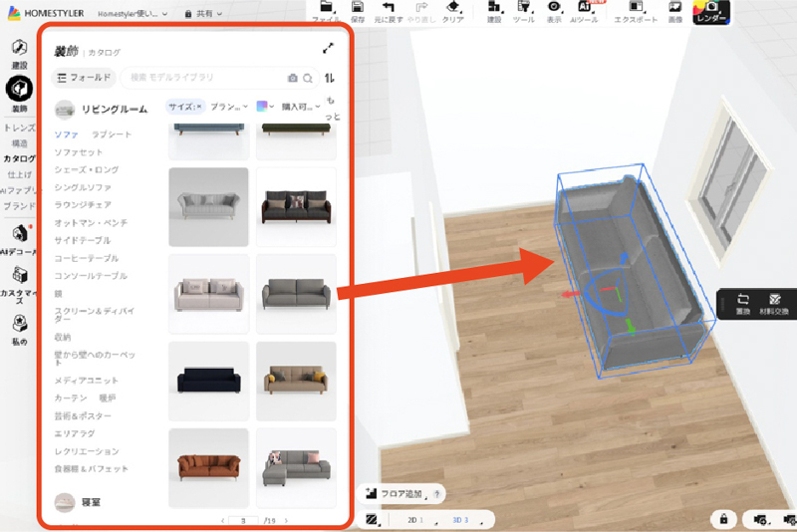The image size is (797, 532).
Task: Open the AIツール icon
Action: [585, 7]
